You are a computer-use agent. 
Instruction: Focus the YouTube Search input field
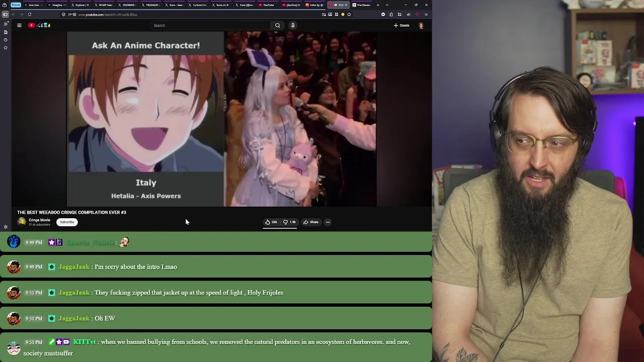(x=210, y=25)
